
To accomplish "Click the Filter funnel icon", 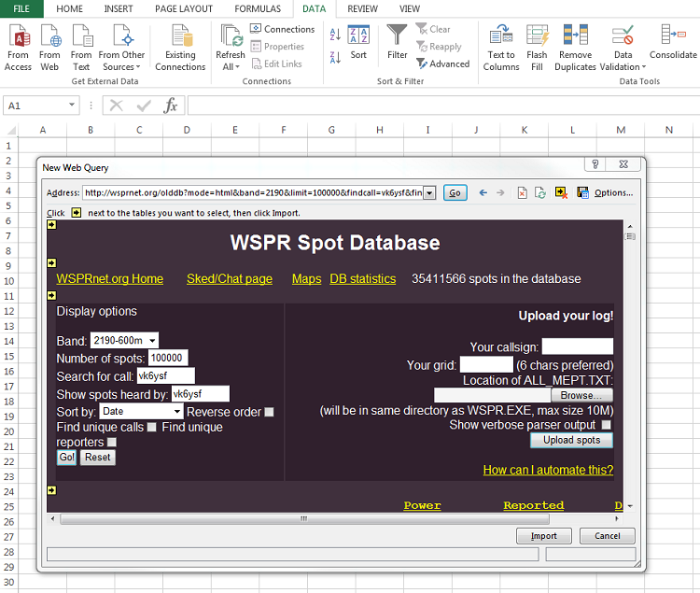I will [x=398, y=43].
